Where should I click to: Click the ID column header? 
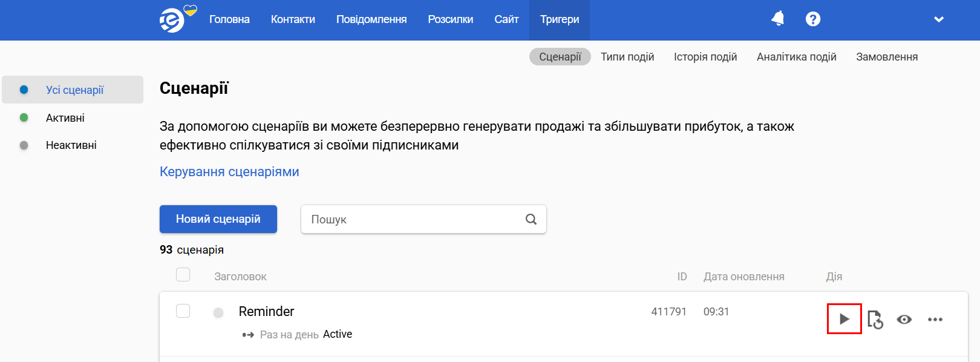tap(682, 277)
